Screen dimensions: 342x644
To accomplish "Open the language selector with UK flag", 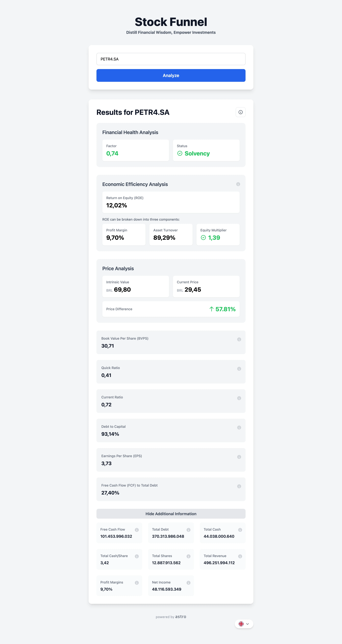I will point(244,624).
